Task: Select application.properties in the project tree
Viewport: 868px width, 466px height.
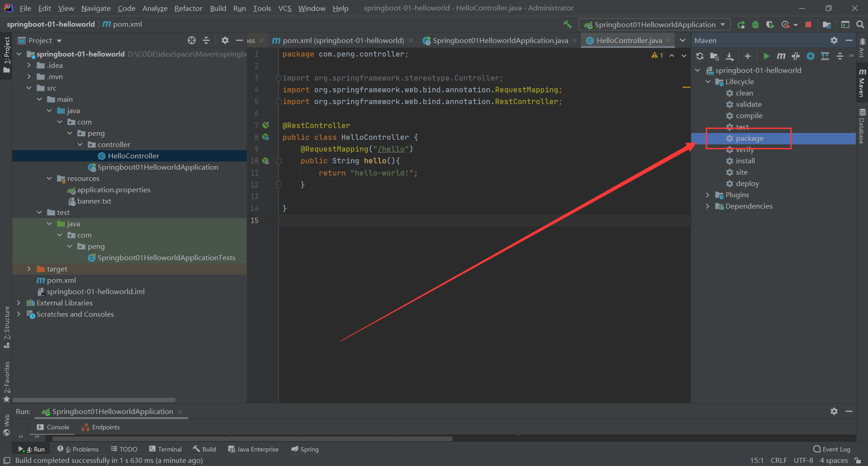Action: click(x=113, y=190)
